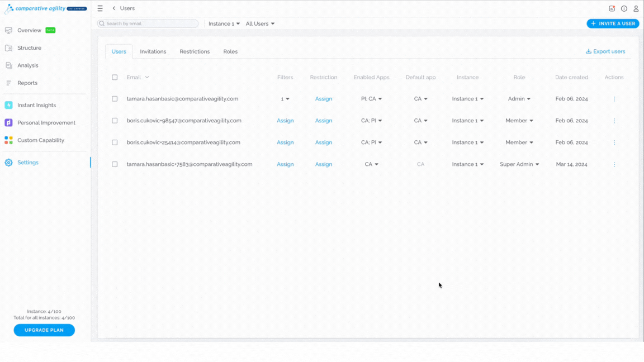644x362 pixels.
Task: Check the box for boris.cukovic+98547 user
Action: point(115,121)
